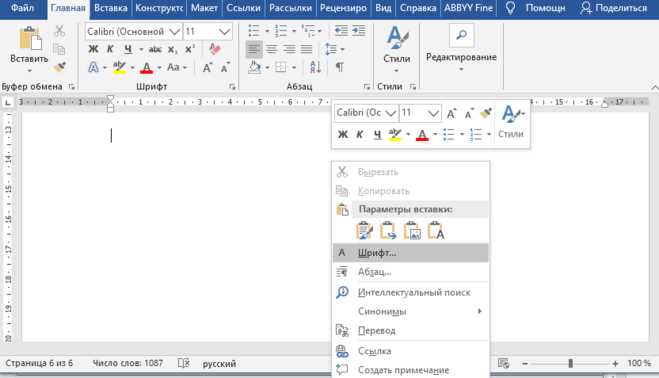Choose Шрифт... in context menu
This screenshot has height=378, width=659.
point(411,253)
